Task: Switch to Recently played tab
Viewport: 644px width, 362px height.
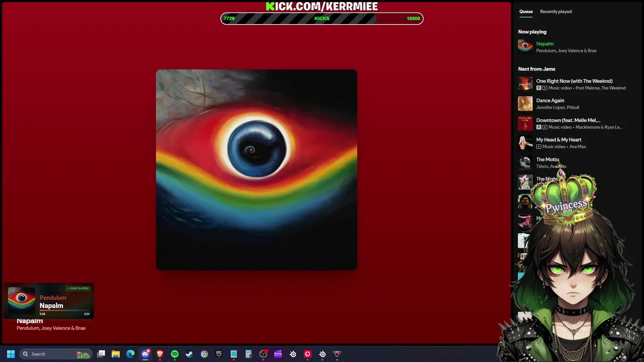Action: tap(556, 12)
